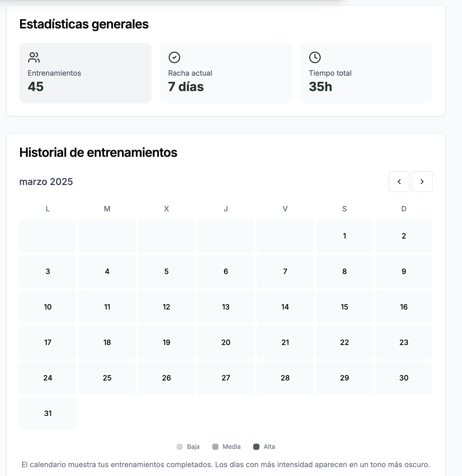Open the previous month with the left chevron
462x476 pixels.
[x=399, y=182]
